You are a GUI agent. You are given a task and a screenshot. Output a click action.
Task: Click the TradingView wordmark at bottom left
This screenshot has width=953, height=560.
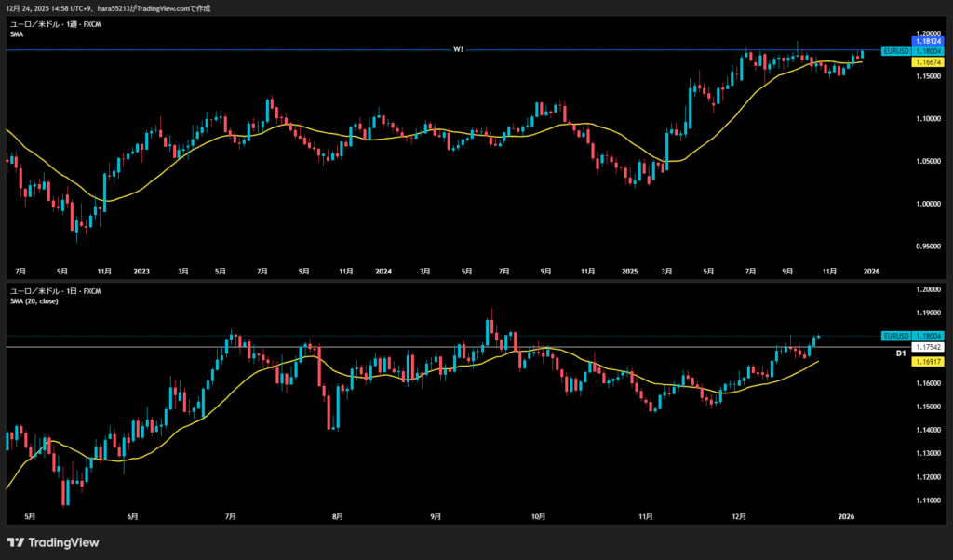[63, 542]
